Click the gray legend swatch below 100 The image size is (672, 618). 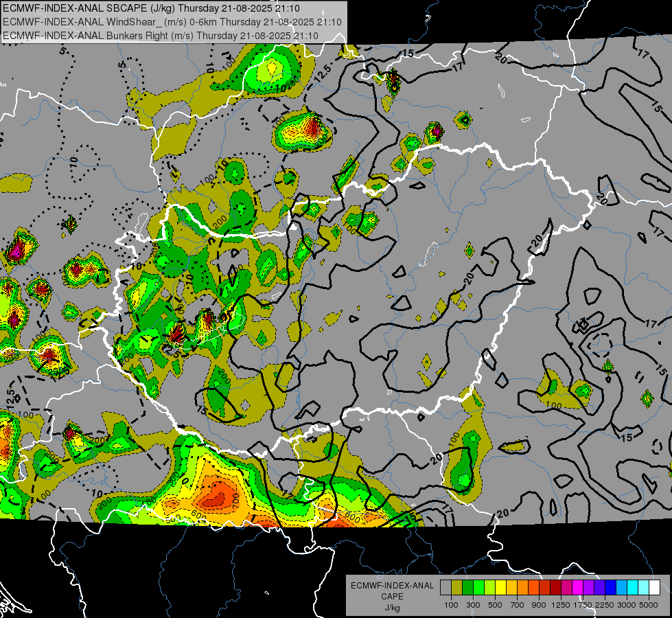(445, 588)
